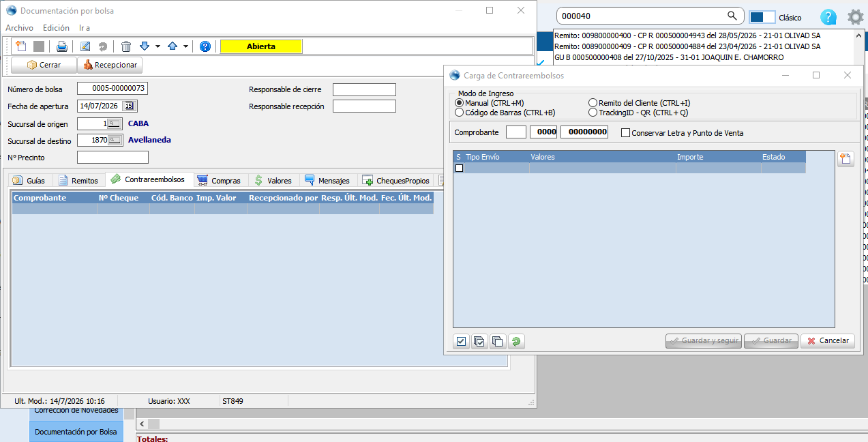The width and height of the screenshot is (868, 442).
Task: Switch to the ChequesPropios tab
Action: 396,181
